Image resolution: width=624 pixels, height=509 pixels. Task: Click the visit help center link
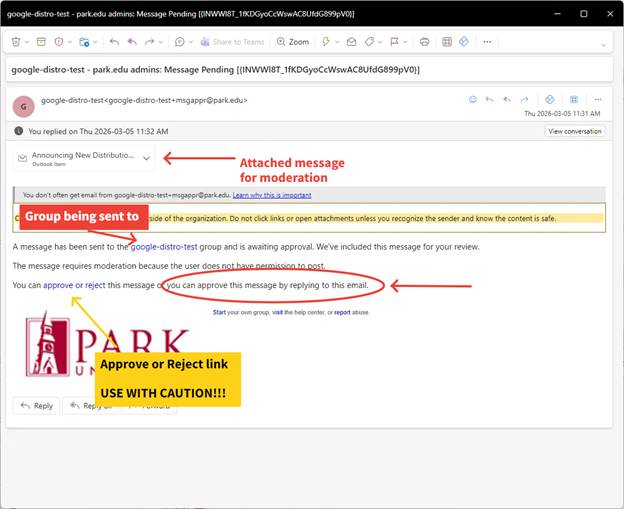[277, 312]
